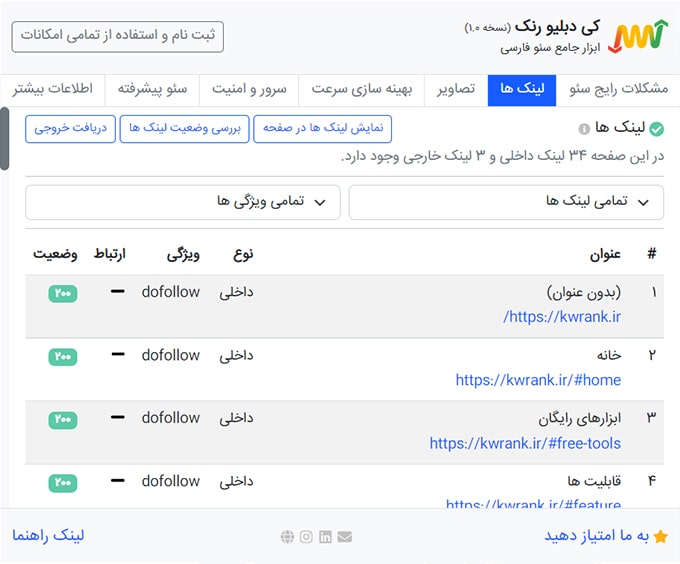Click بررسی وضعیت لینک ها button
The image size is (680, 564).
(x=184, y=128)
